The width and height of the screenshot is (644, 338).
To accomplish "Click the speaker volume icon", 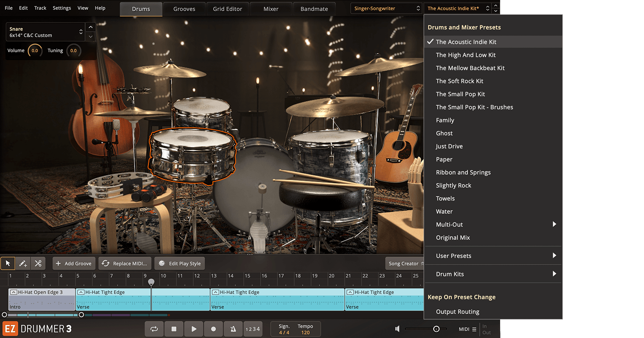I will pyautogui.click(x=398, y=329).
